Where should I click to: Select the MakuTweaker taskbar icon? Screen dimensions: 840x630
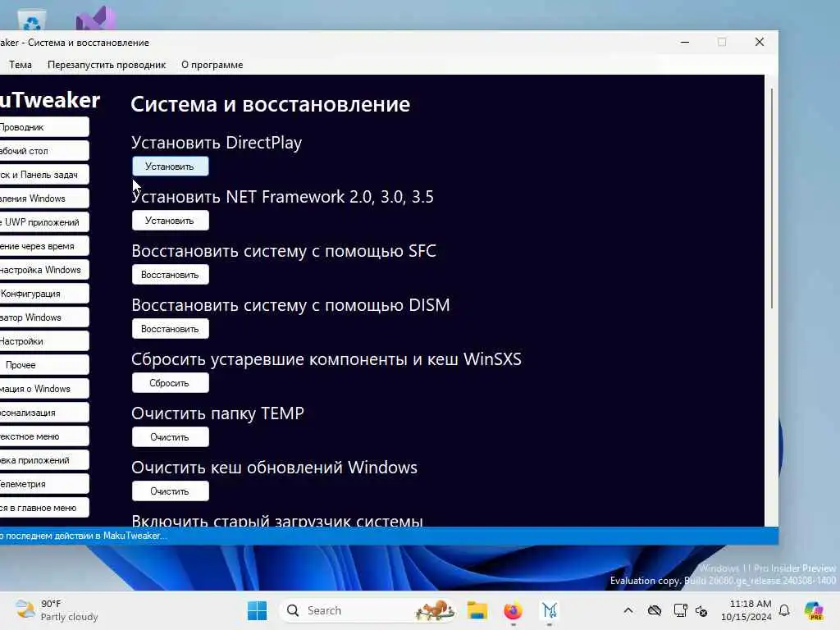pyautogui.click(x=550, y=610)
